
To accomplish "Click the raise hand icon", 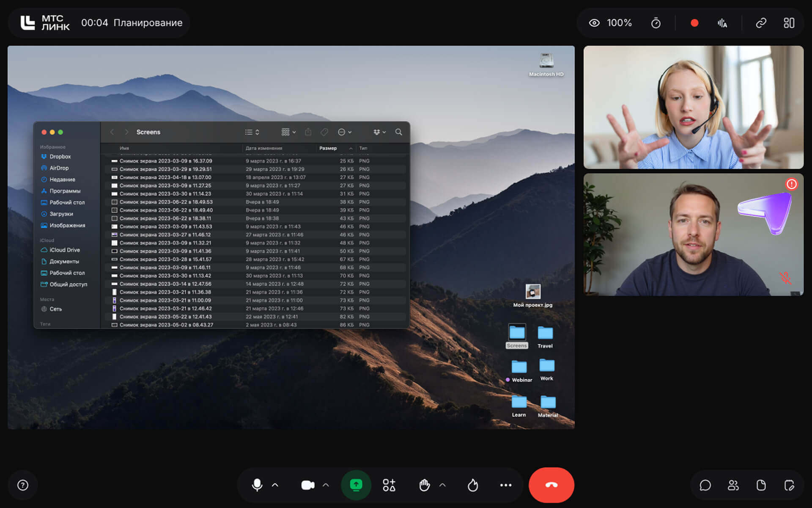I will tap(424, 485).
